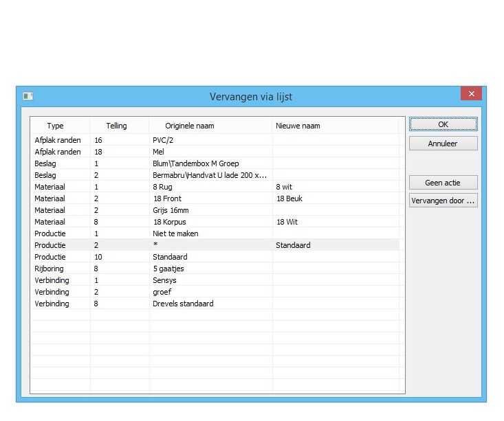Screen dimensions: 504x421
Task: Click the Geen actie button
Action: (443, 183)
